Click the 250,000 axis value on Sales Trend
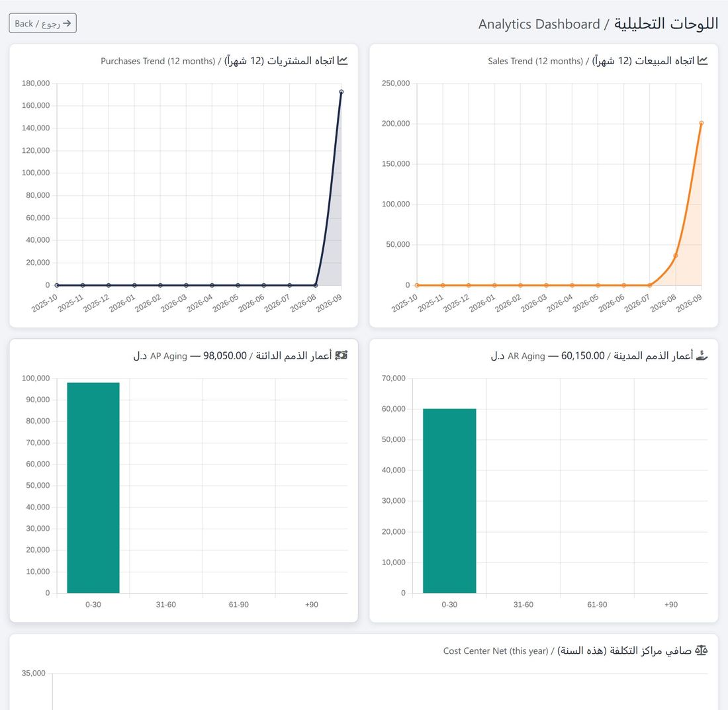 (396, 83)
